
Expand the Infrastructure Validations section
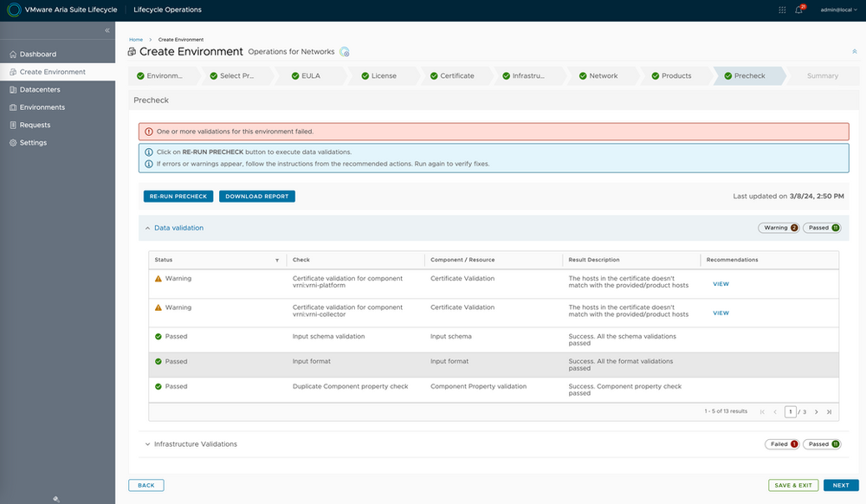tap(147, 444)
